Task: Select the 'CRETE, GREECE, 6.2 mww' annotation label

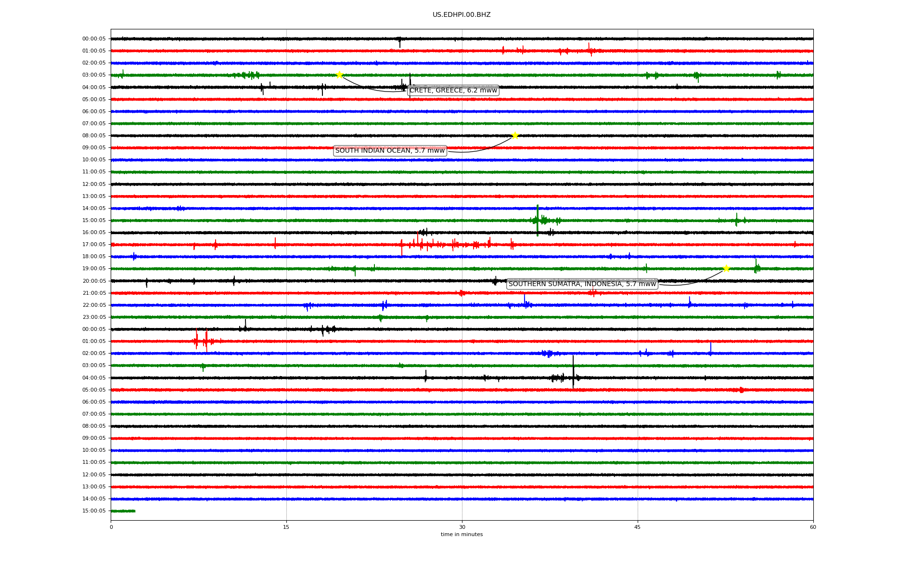Action: (453, 91)
